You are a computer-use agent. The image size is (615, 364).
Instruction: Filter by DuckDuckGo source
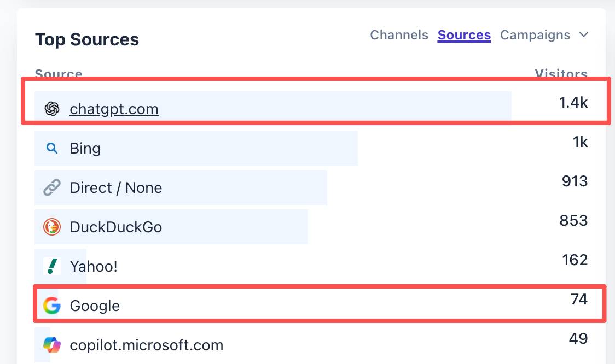pyautogui.click(x=115, y=227)
